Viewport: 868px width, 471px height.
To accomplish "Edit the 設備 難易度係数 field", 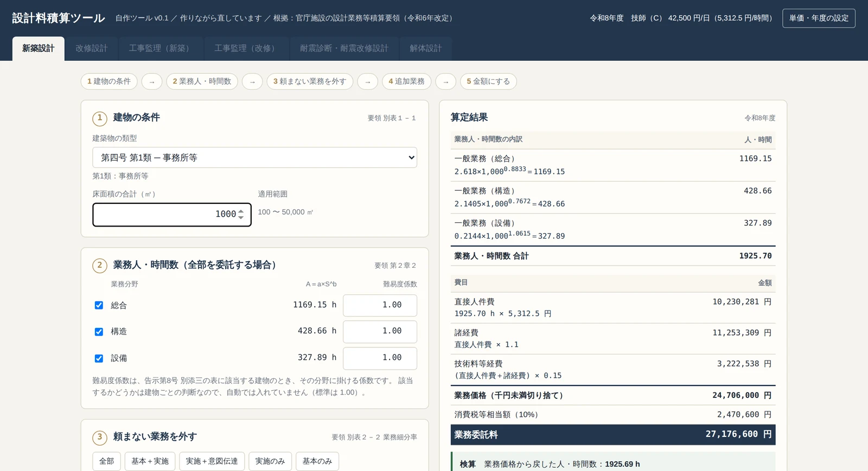I will click(x=380, y=358).
